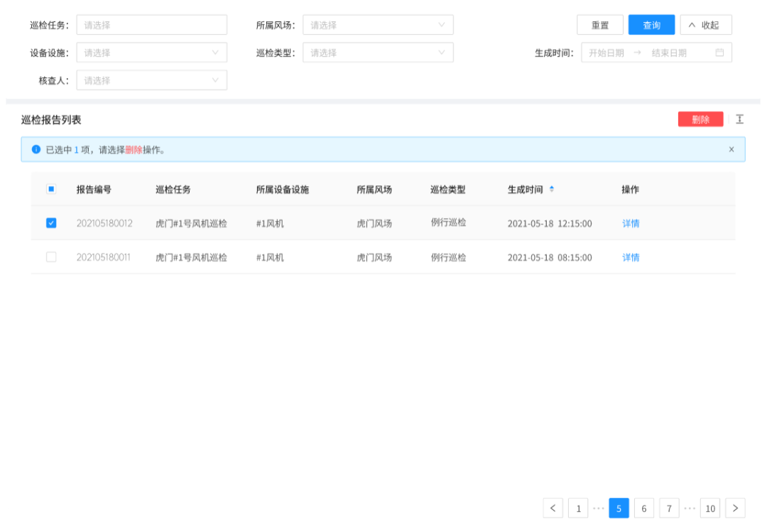Close the selection alert banner

point(731,149)
